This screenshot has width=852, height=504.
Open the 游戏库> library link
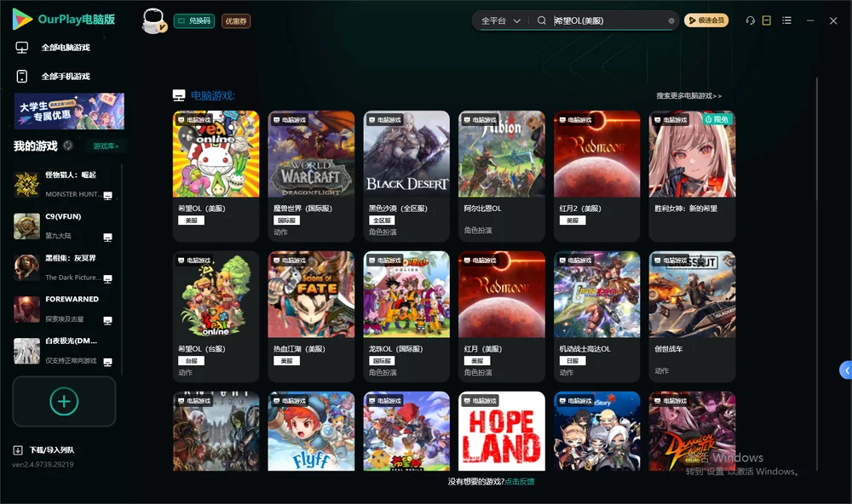click(x=106, y=146)
